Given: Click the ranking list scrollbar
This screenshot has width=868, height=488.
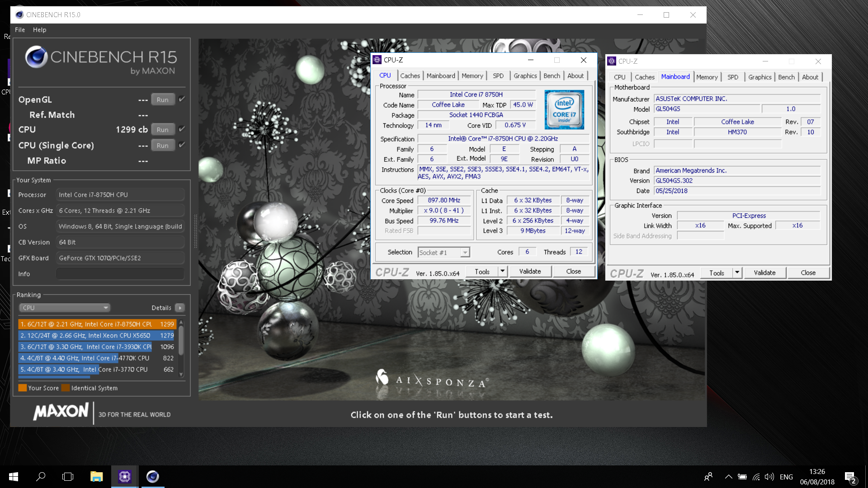Looking at the screenshot, I should coord(181,340).
